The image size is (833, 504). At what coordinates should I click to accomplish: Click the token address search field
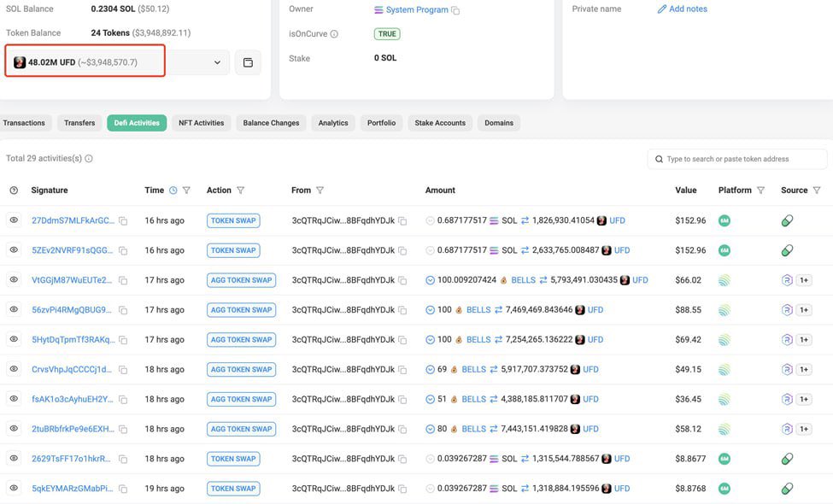click(736, 159)
